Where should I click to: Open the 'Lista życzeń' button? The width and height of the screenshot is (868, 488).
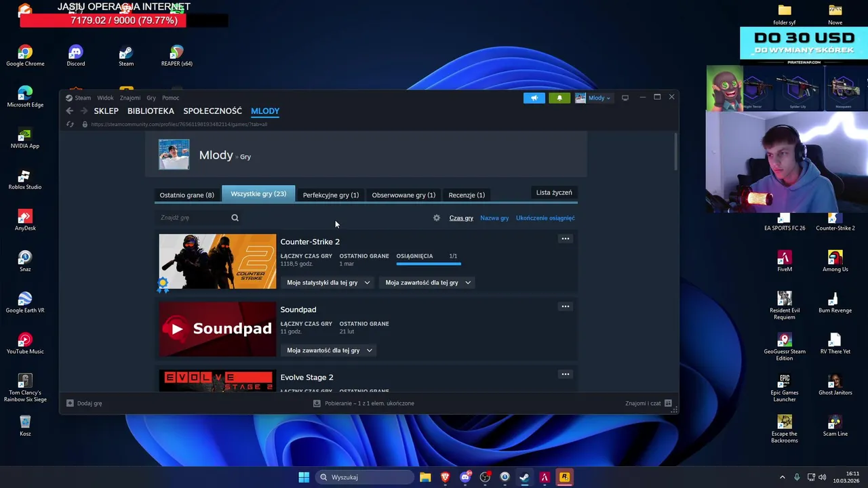(554, 192)
